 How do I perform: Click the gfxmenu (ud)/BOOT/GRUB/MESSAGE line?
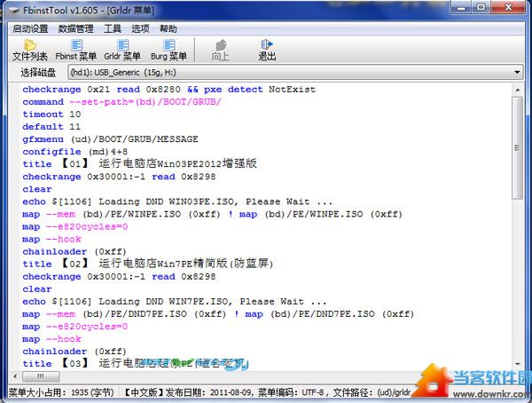[x=110, y=139]
